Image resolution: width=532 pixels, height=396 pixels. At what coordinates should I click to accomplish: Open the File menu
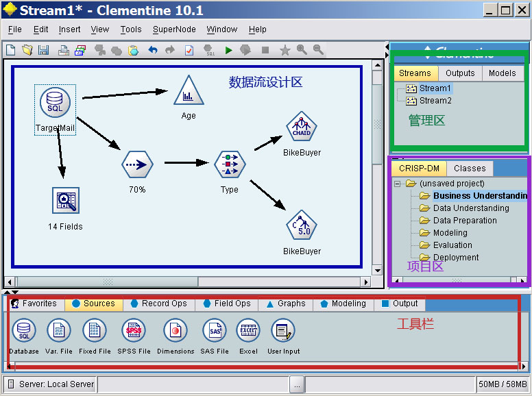click(14, 29)
